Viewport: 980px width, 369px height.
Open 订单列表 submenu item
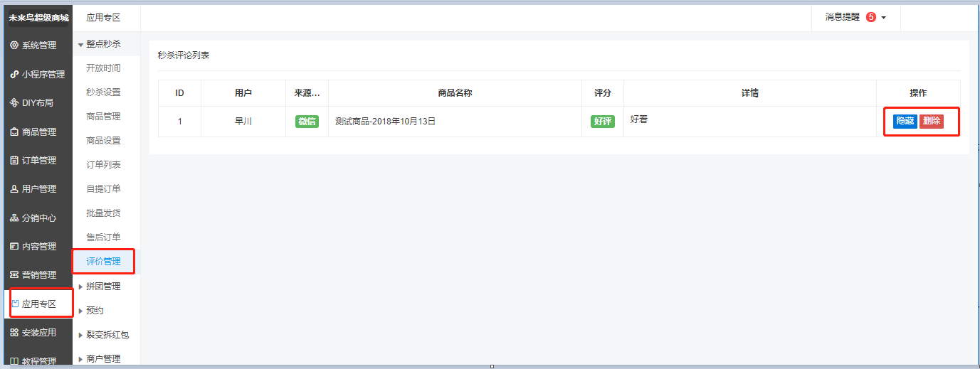click(x=103, y=165)
